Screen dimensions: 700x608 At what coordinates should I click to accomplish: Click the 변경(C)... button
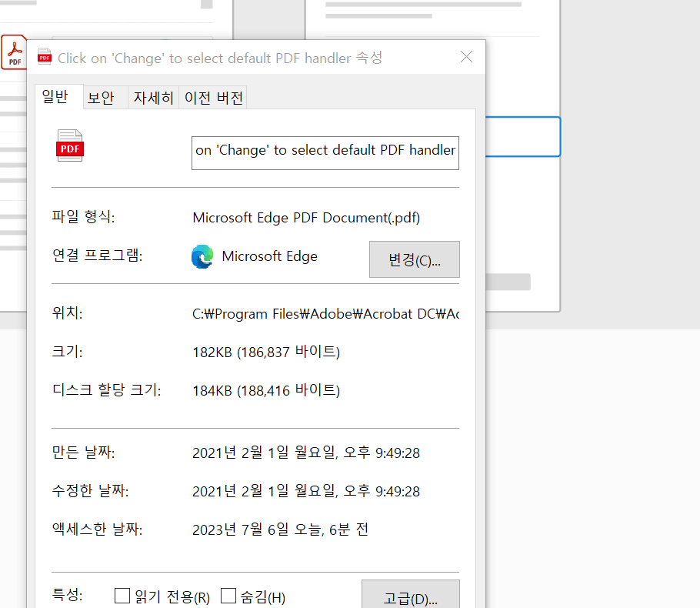click(x=415, y=259)
